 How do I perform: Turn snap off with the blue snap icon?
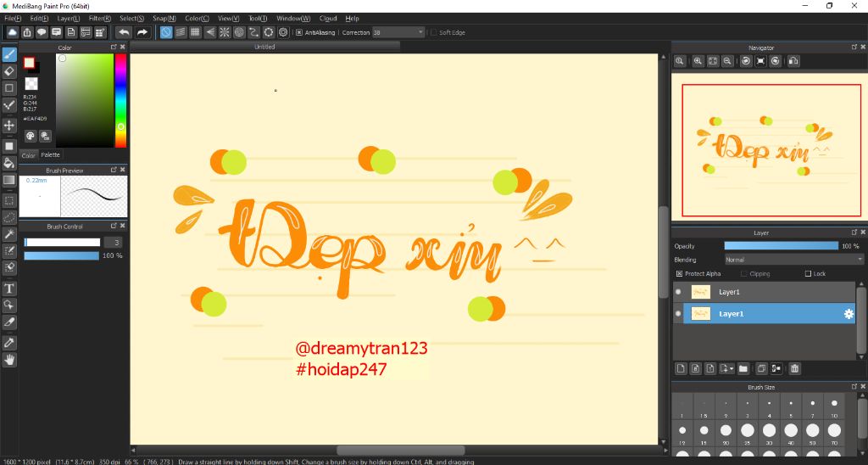point(166,32)
